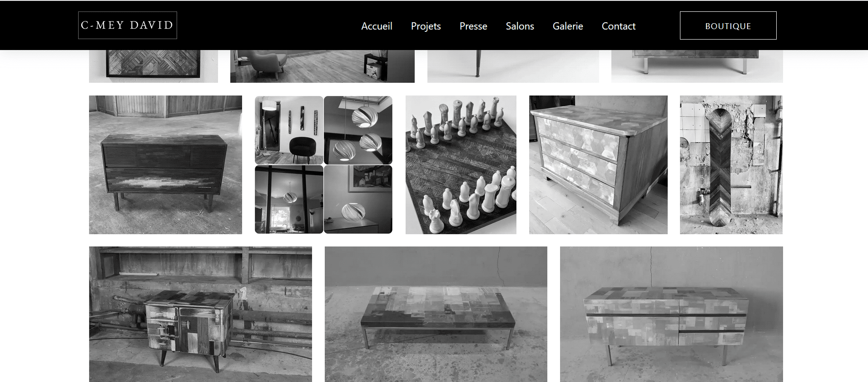This screenshot has width=868, height=382.
Task: Open the vintage radio console cabinet photo
Action: click(165, 165)
